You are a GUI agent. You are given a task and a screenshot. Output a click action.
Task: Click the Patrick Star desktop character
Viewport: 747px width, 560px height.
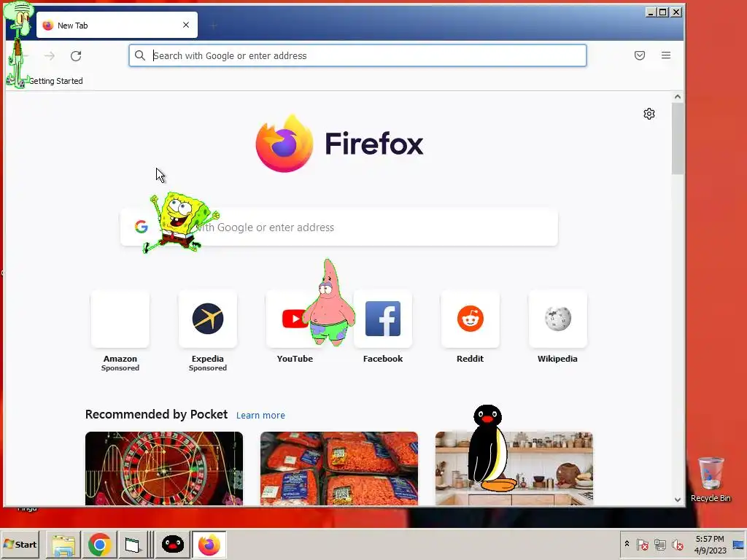(329, 303)
